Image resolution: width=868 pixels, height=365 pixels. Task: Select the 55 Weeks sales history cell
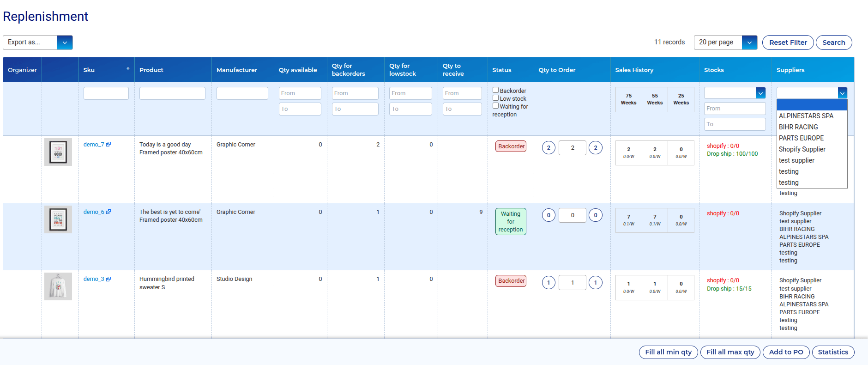655,99
